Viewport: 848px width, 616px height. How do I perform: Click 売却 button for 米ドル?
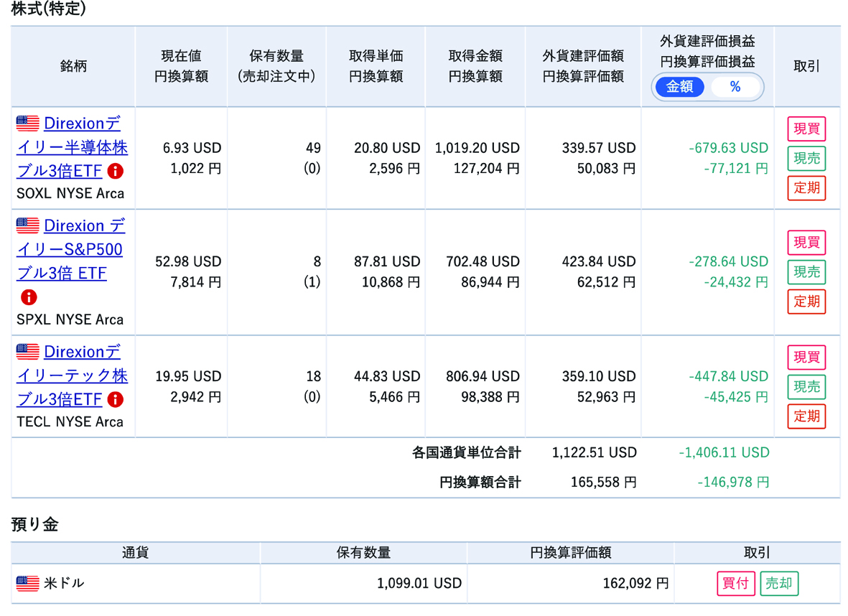(x=779, y=584)
